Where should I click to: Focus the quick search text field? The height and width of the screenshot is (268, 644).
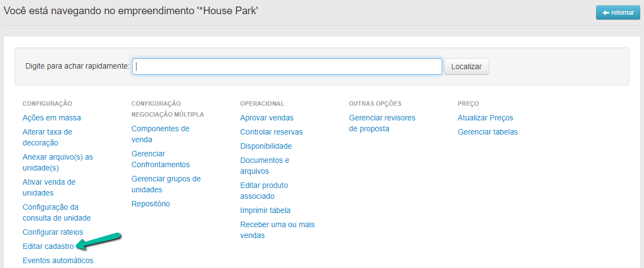point(287,66)
